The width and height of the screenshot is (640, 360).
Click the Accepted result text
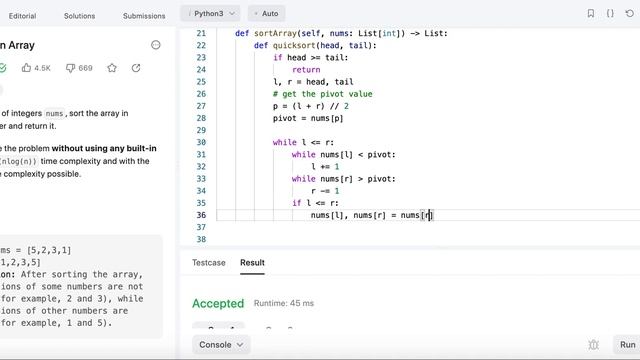click(218, 303)
